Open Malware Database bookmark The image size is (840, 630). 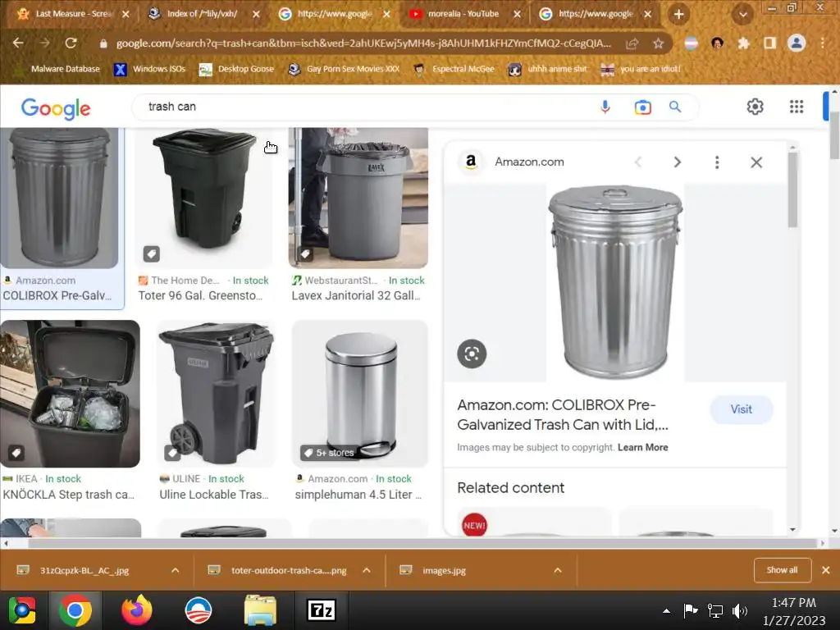coord(58,69)
